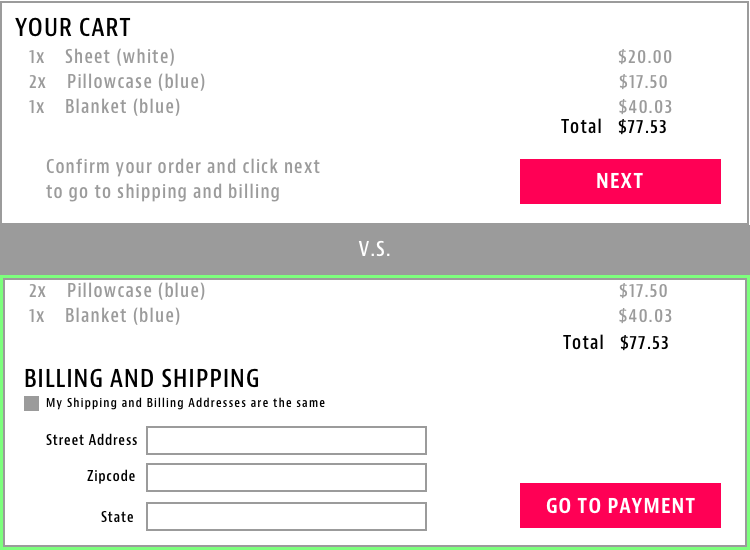Click the Blanket (blue) item under YOUR CART
Image resolution: width=750 pixels, height=550 pixels.
click(x=122, y=107)
